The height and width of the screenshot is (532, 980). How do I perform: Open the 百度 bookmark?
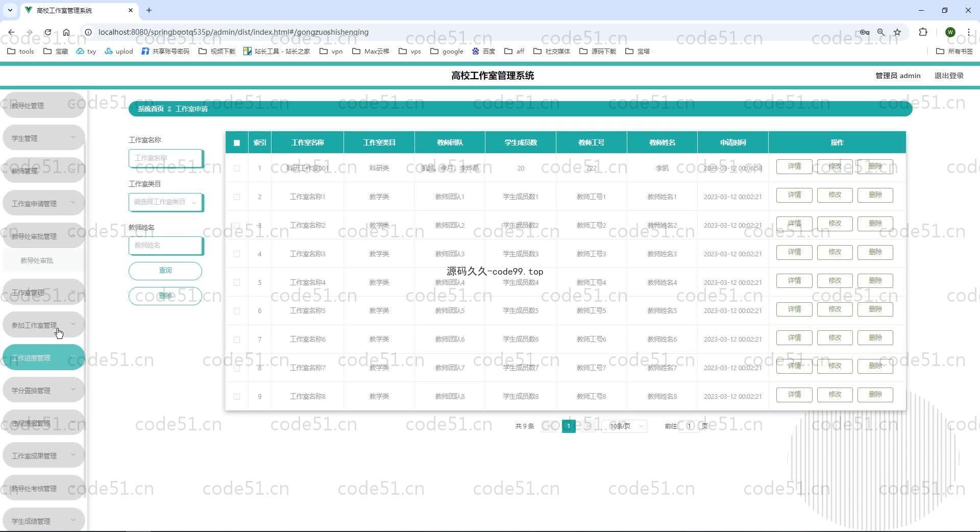(x=483, y=51)
